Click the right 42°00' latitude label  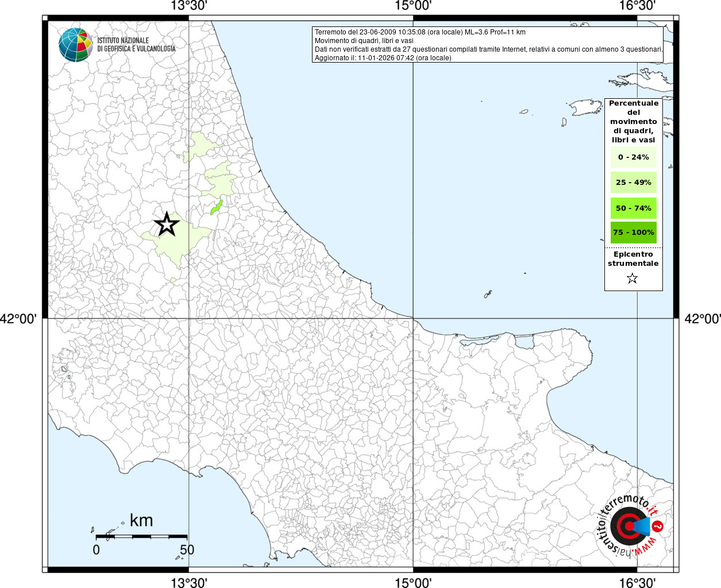(x=703, y=319)
